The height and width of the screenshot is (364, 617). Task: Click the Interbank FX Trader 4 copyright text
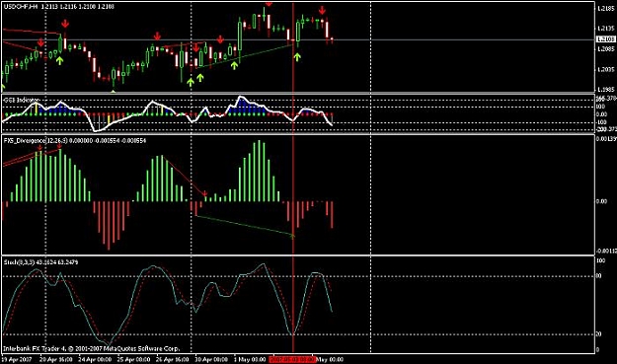coord(91,348)
